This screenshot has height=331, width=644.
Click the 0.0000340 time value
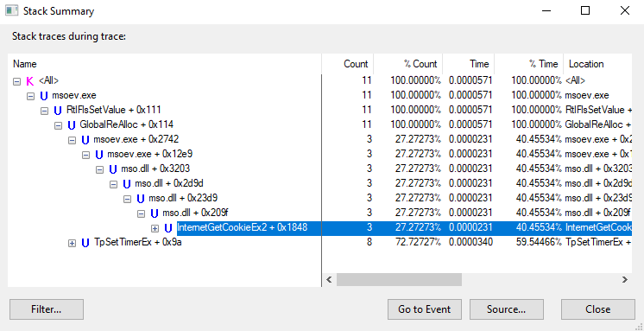(470, 243)
